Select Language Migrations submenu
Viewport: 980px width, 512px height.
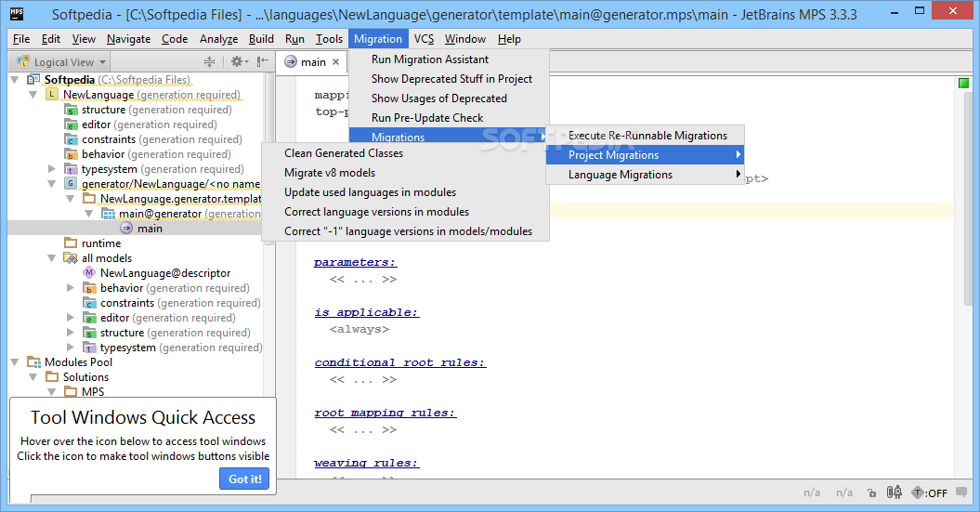coord(645,175)
